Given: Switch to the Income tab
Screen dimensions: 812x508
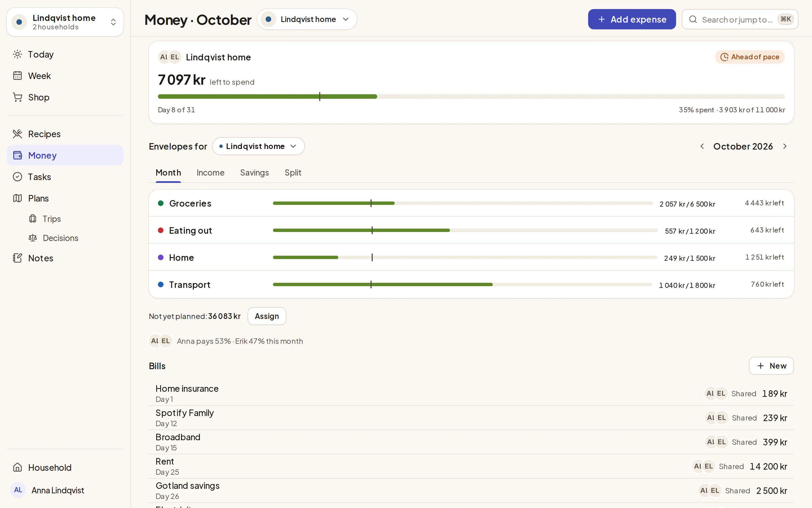Looking at the screenshot, I should tap(210, 173).
